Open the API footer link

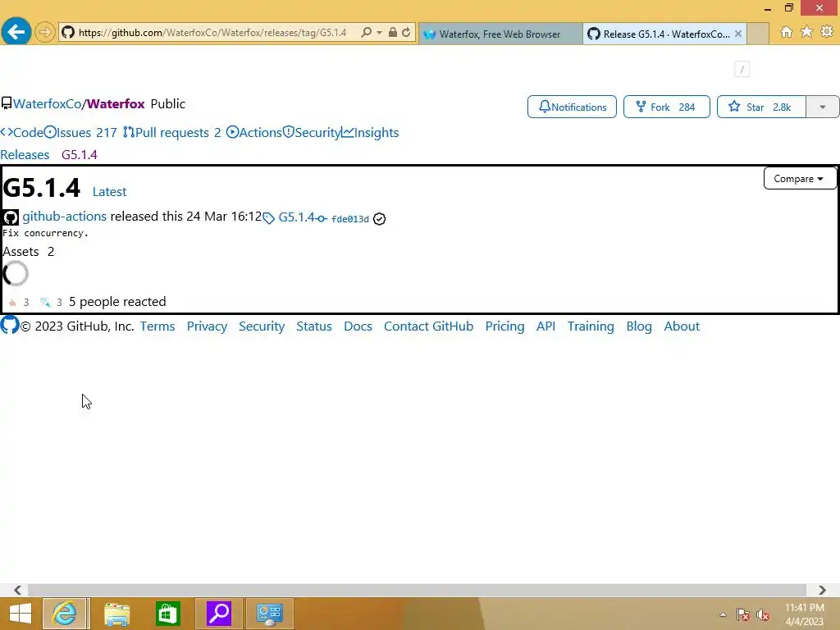coord(546,326)
